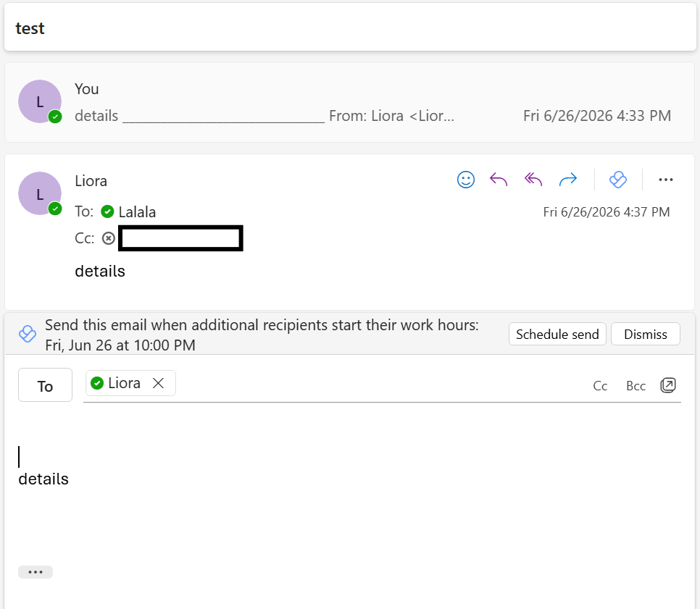Click Schedule send button
This screenshot has width=700, height=609.
557,334
